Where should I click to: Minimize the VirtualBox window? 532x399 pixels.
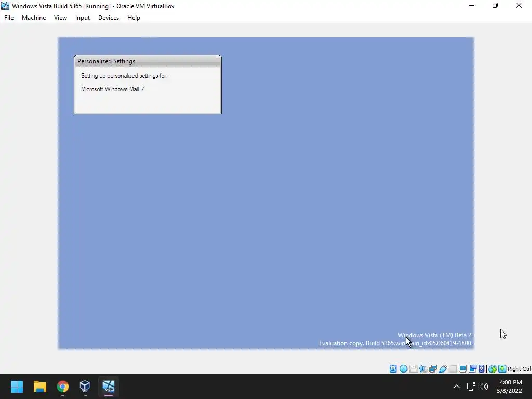tap(472, 6)
